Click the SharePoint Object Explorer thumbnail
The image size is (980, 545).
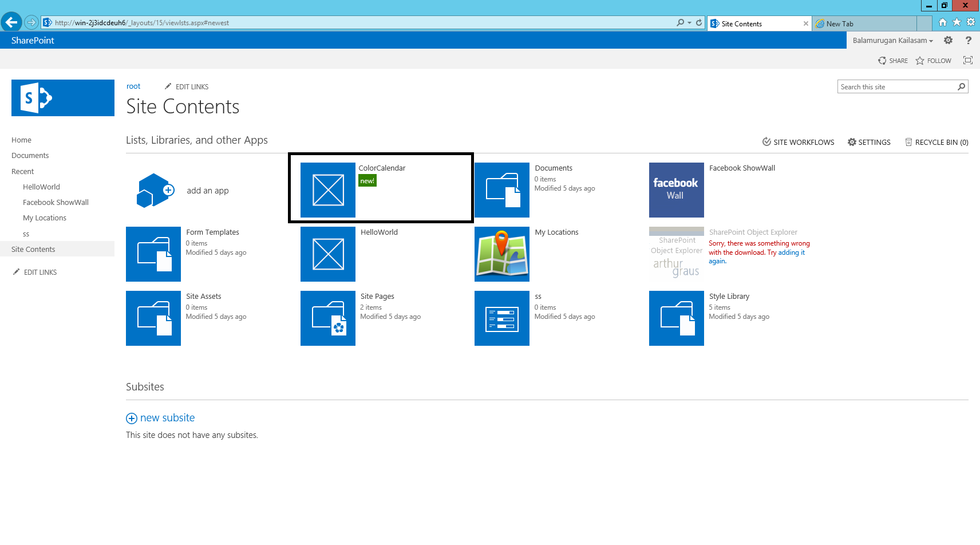677,254
